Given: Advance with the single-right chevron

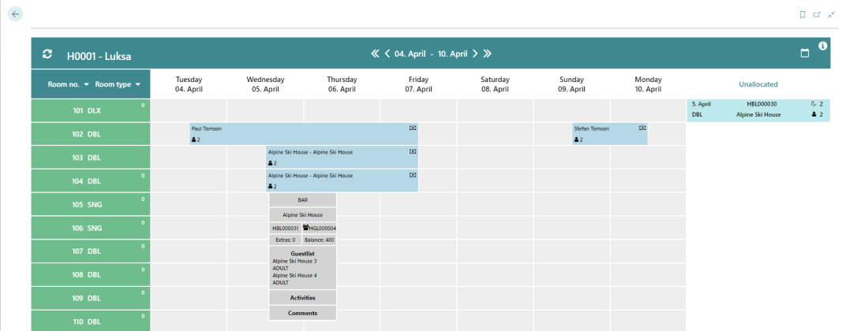Looking at the screenshot, I should click(475, 54).
